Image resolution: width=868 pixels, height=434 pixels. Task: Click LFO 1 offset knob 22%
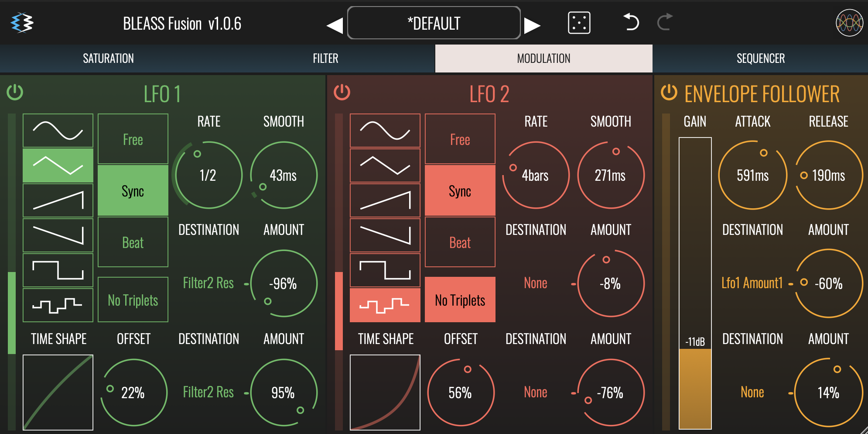pos(133,393)
